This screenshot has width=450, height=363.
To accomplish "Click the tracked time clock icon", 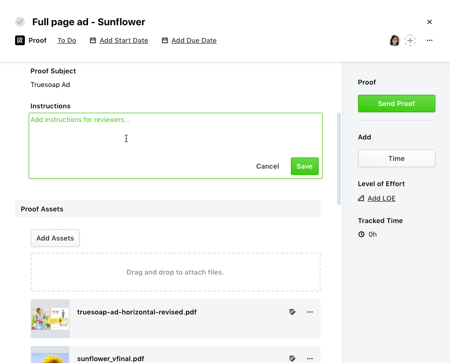I will point(361,234).
